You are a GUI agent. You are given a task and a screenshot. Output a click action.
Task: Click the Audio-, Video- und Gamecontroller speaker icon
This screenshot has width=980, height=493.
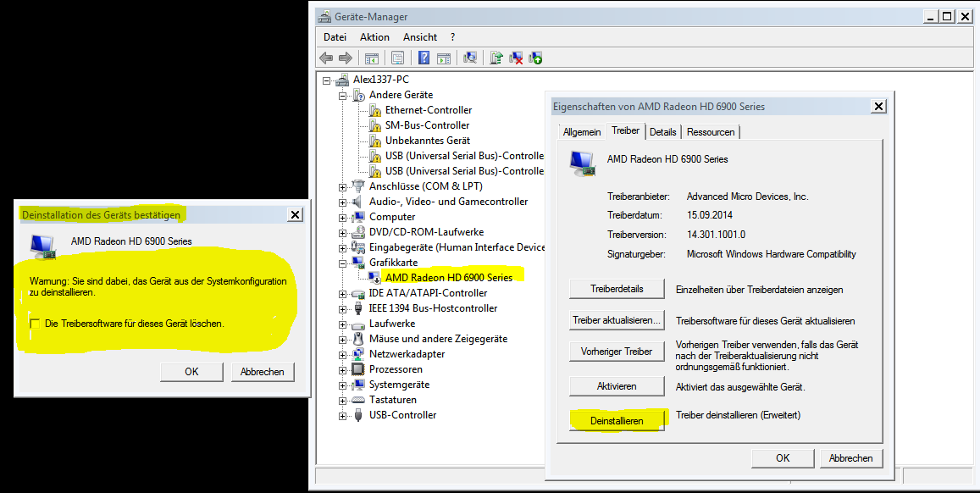358,202
